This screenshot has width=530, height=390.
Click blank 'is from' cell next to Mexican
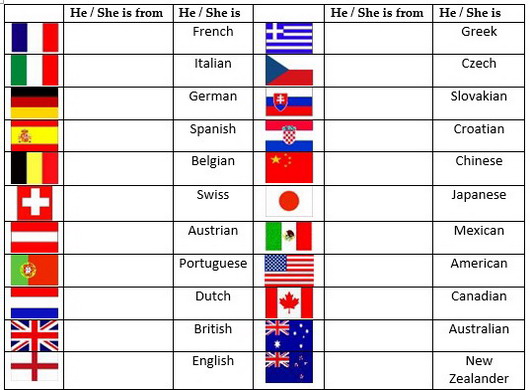(x=378, y=238)
